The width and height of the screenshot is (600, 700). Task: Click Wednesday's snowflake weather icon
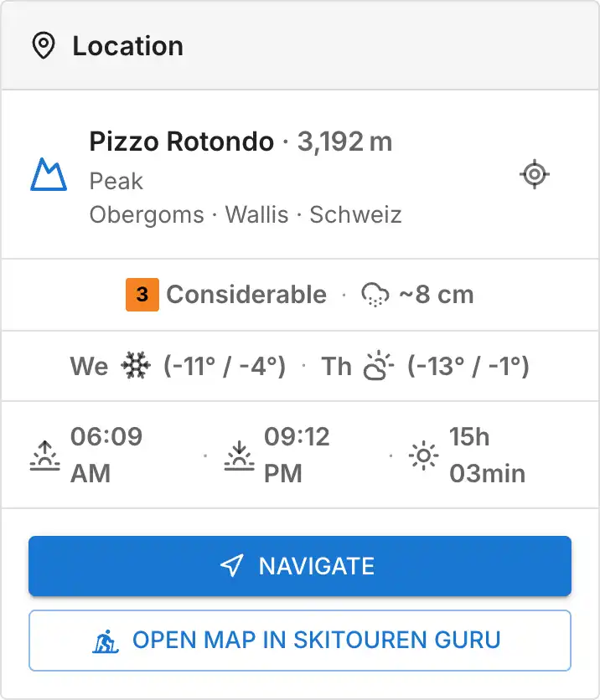pyautogui.click(x=136, y=366)
